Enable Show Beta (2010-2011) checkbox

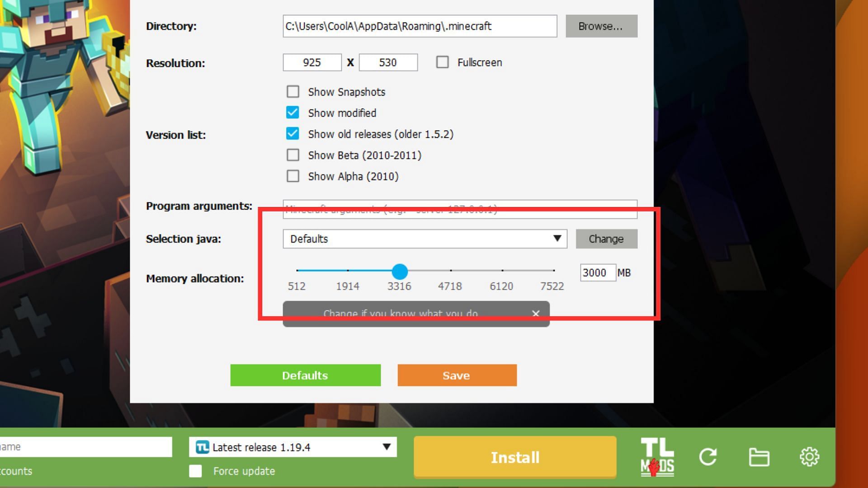(292, 155)
